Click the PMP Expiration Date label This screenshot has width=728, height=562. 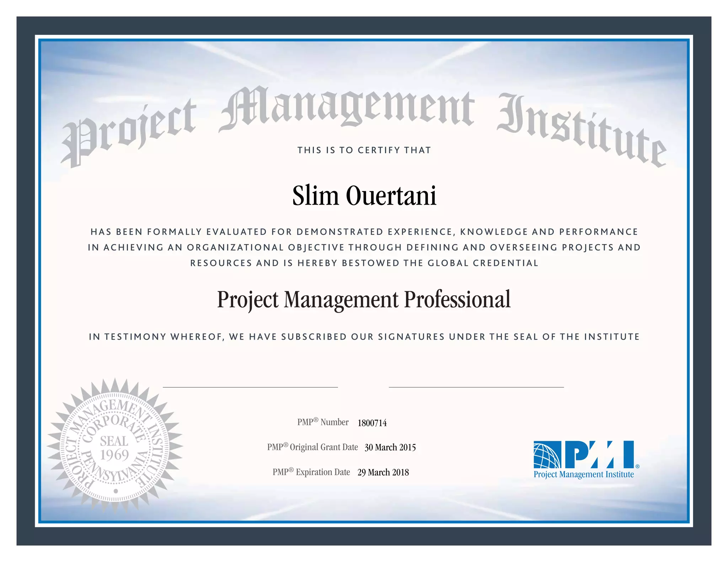click(311, 472)
